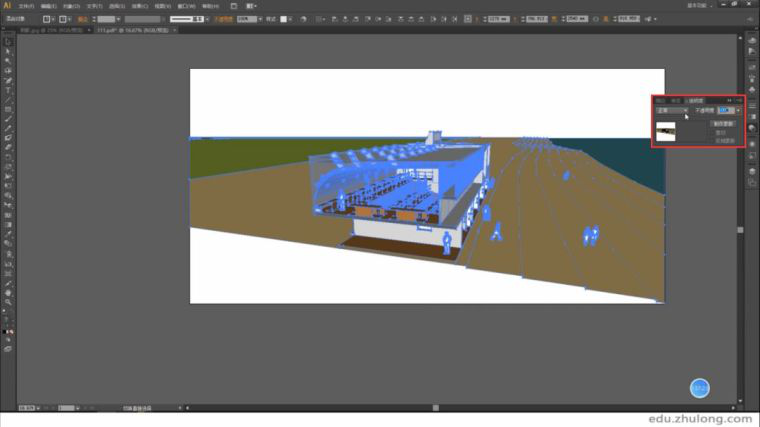
Task: Open the 文件(F) menu
Action: pos(26,6)
